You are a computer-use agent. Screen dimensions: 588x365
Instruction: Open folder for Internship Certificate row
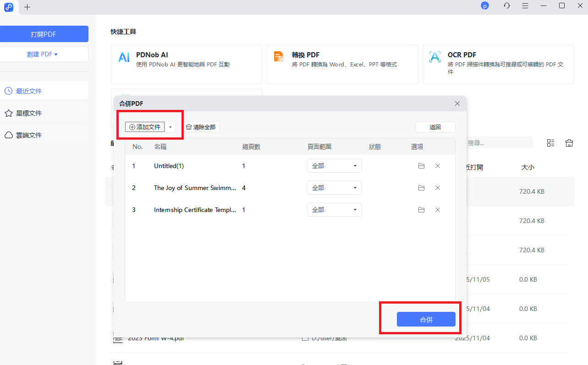(421, 210)
